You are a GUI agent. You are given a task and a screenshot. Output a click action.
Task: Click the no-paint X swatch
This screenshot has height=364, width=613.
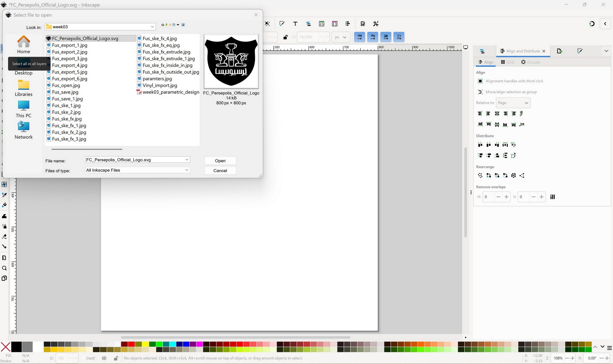tap(6, 347)
